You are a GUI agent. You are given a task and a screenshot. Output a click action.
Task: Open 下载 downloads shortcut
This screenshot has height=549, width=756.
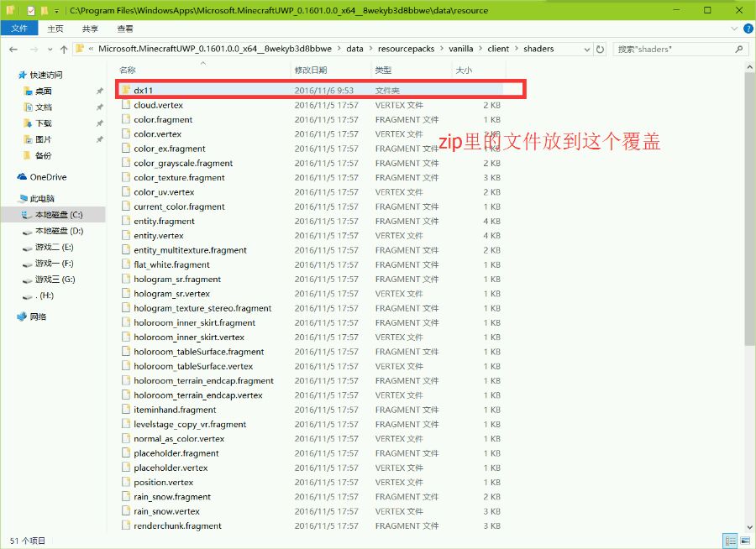[38, 123]
